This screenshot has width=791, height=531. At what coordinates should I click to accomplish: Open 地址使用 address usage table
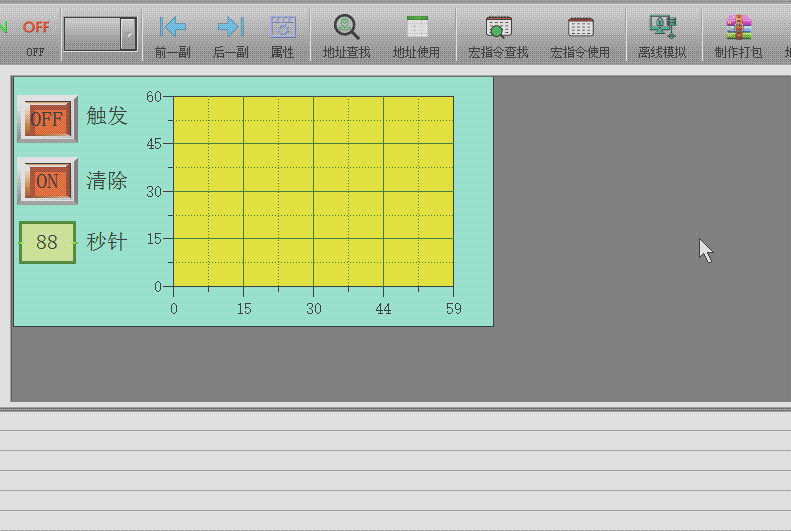[416, 35]
